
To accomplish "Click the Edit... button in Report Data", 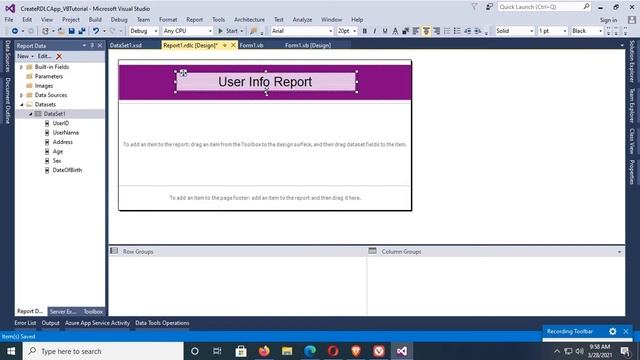I will coord(44,56).
